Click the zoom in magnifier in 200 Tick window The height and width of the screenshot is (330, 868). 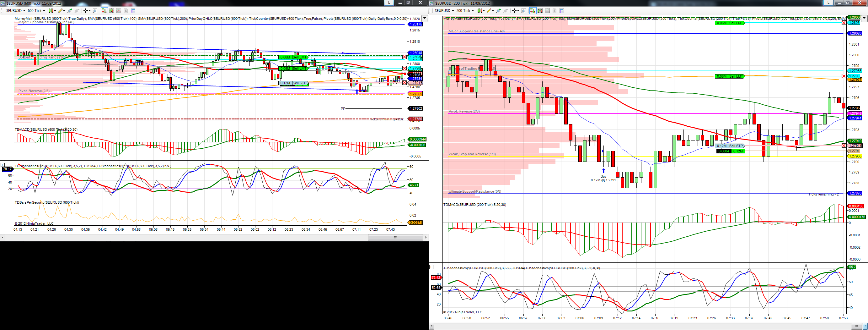tap(498, 11)
